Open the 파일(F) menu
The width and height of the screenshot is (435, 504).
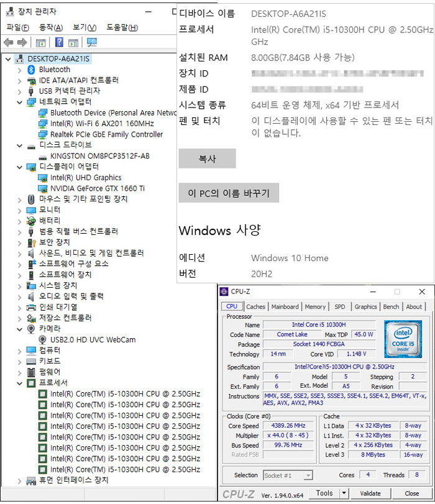pos(17,27)
